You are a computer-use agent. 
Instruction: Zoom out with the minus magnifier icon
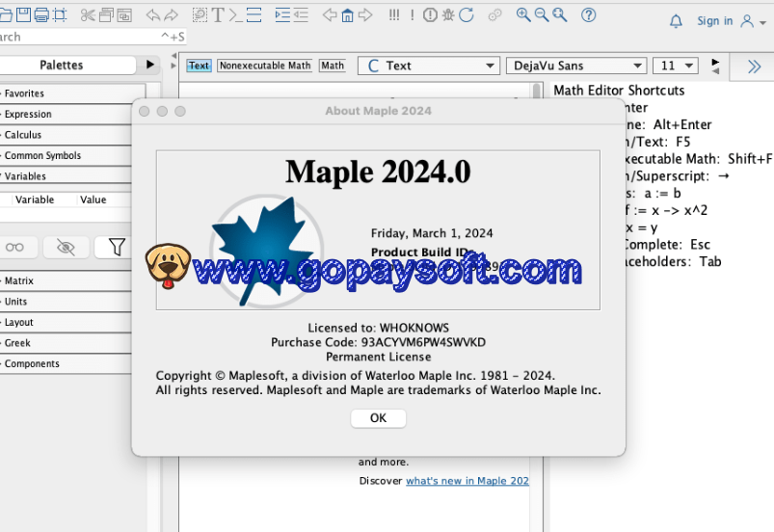pyautogui.click(x=542, y=14)
